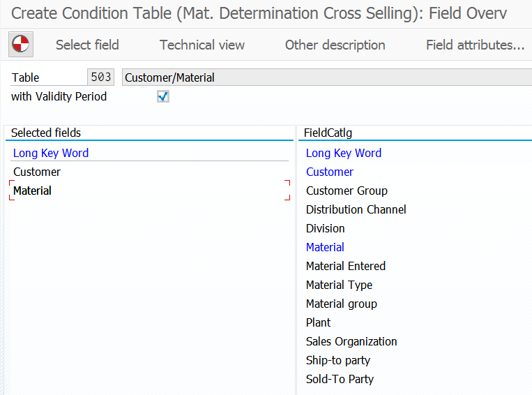532x395 pixels.
Task: Select Sold-To Party catalog entry
Action: [340, 379]
